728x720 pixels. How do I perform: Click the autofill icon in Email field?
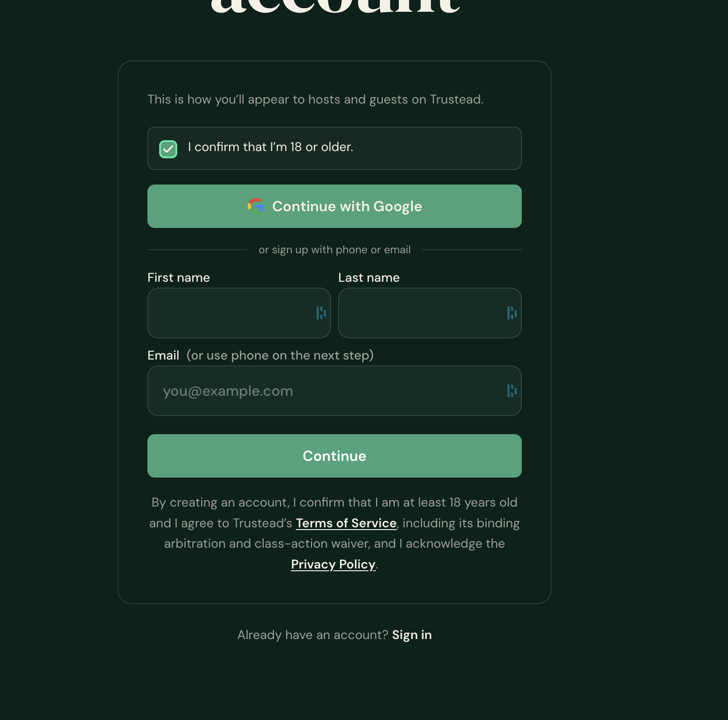[x=512, y=391]
